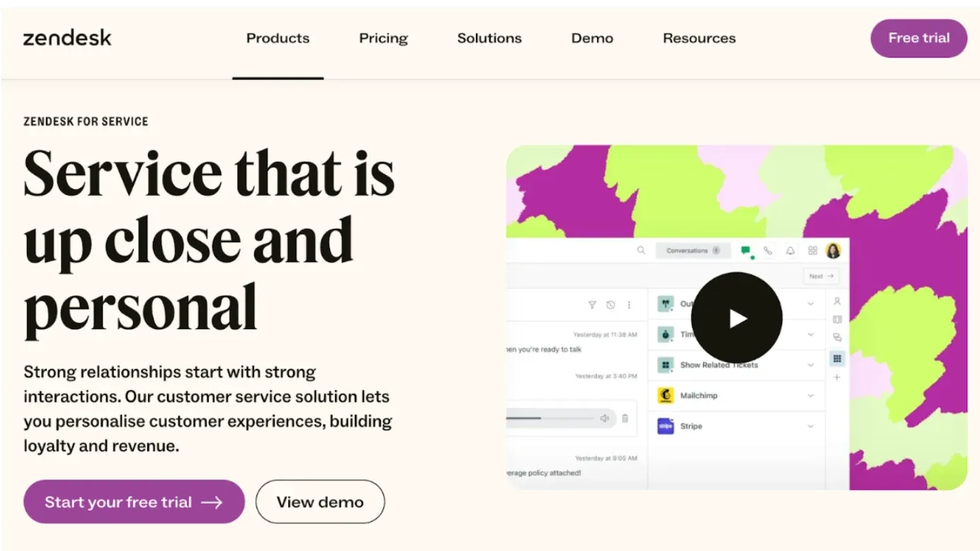Click the agent profile avatar
The image size is (980, 551).
point(833,251)
